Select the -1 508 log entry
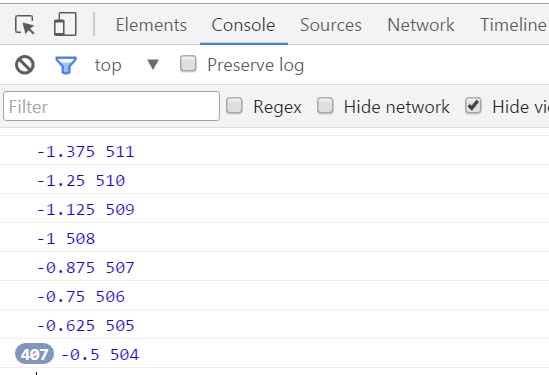This screenshot has height=375, width=549. click(274, 238)
